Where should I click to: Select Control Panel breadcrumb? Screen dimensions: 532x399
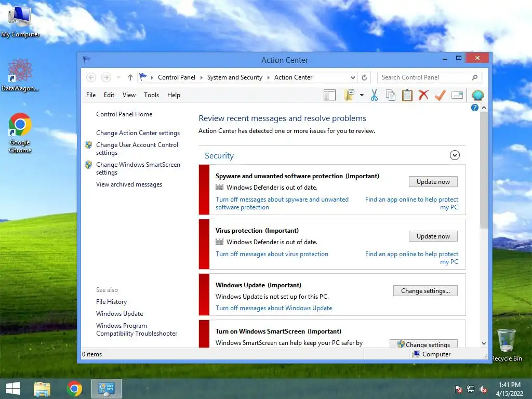177,77
